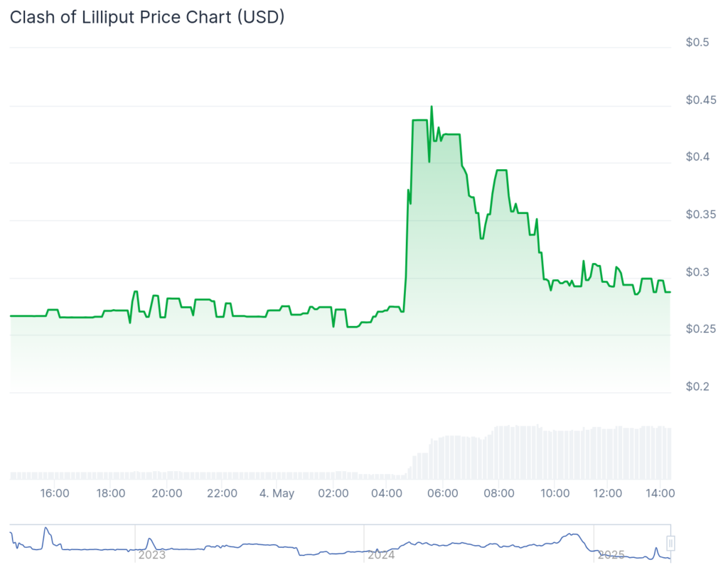
Task: Click the 2025 label in the navigator
Action: pos(610,554)
